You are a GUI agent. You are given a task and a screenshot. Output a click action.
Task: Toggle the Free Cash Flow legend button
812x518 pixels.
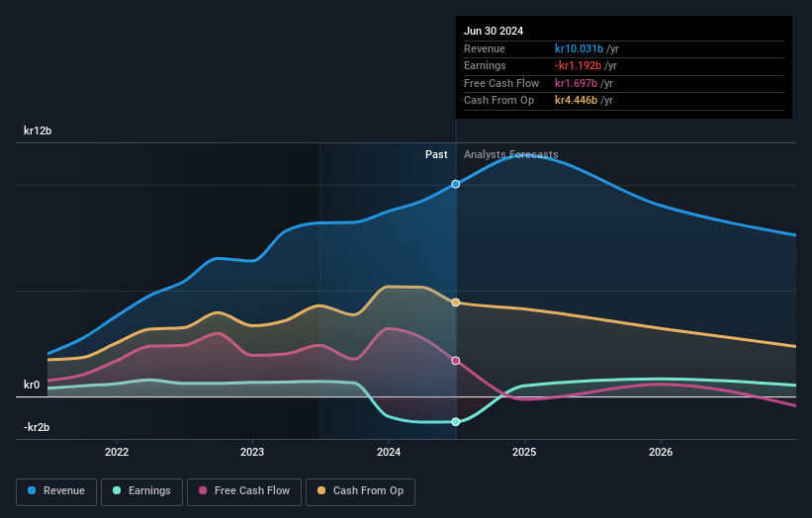pyautogui.click(x=244, y=491)
